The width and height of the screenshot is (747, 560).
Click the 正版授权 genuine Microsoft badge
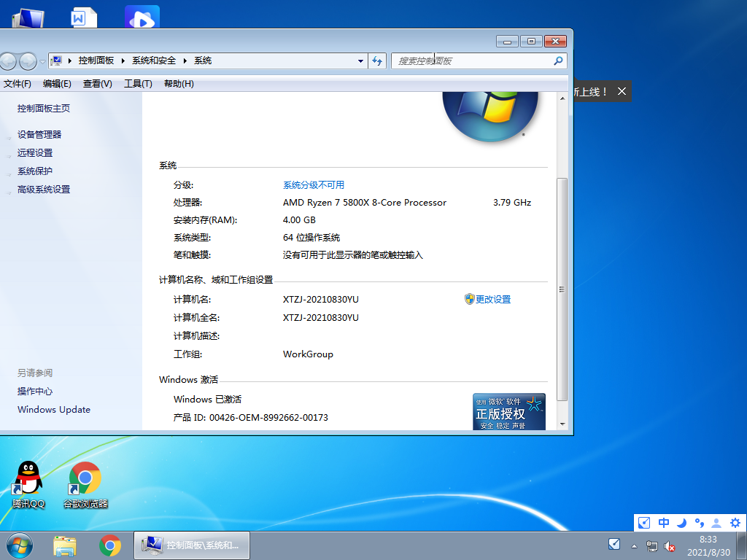point(509,411)
